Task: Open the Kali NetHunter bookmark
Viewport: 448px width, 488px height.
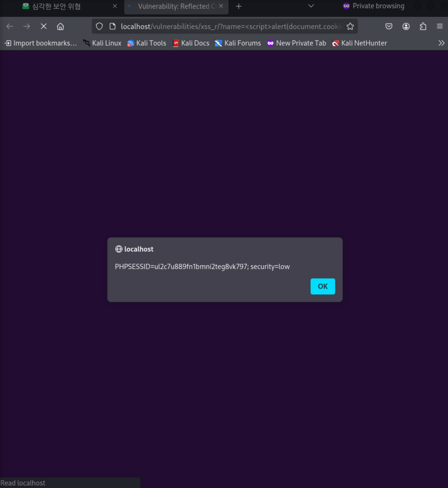Action: [x=359, y=43]
